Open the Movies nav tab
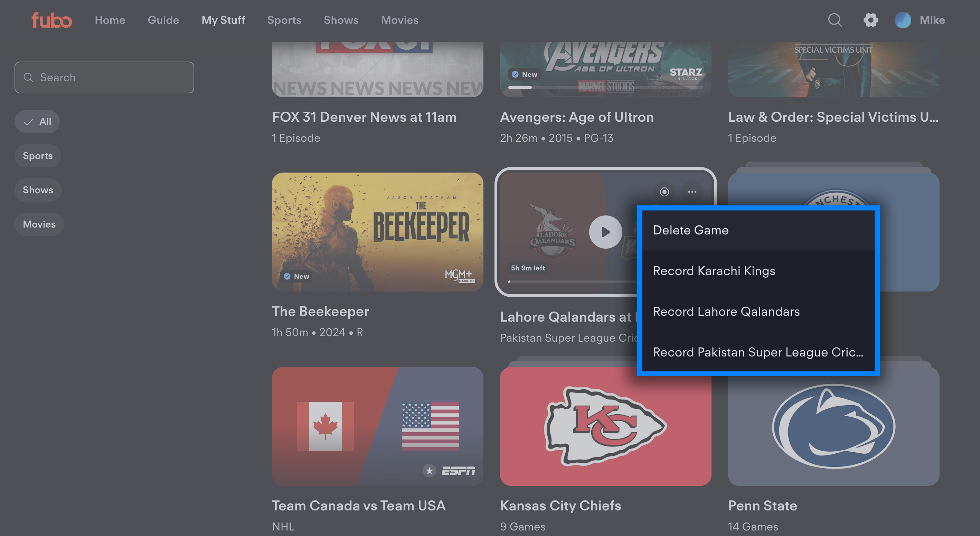 [x=399, y=20]
